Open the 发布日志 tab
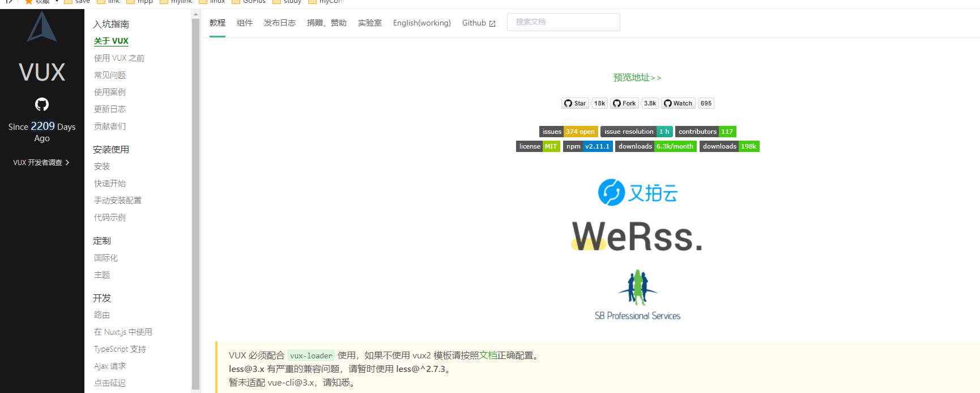980x393 pixels. [x=280, y=23]
